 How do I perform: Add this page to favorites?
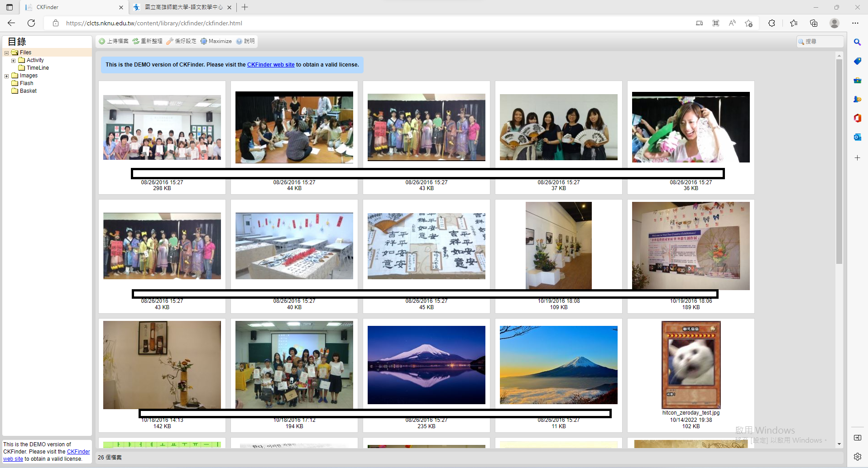coord(748,23)
